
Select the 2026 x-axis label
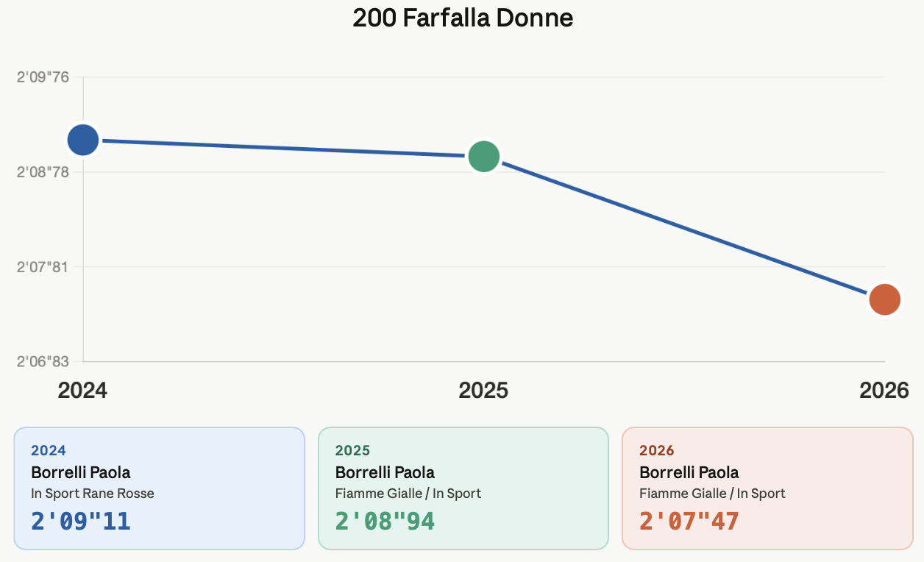(884, 390)
